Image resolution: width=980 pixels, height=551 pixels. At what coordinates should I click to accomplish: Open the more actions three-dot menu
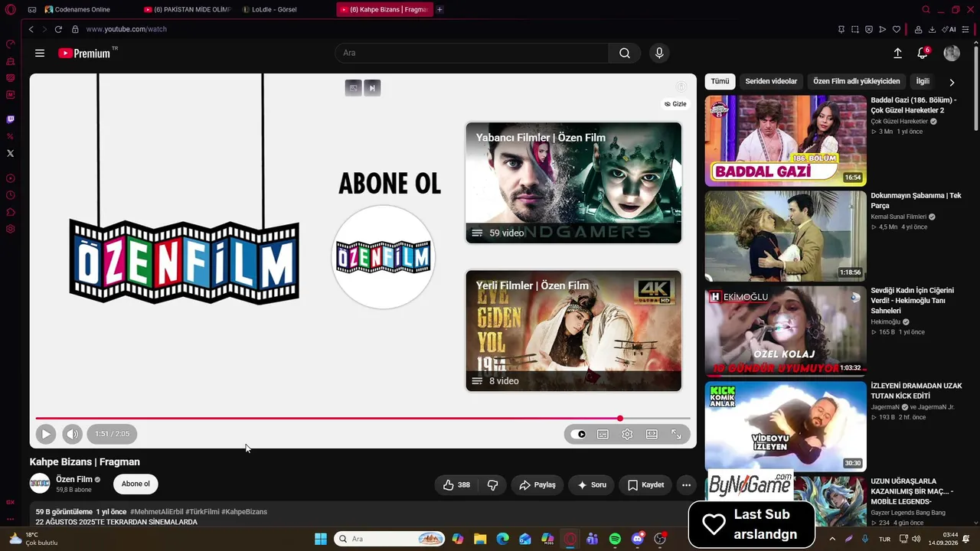pyautogui.click(x=686, y=484)
